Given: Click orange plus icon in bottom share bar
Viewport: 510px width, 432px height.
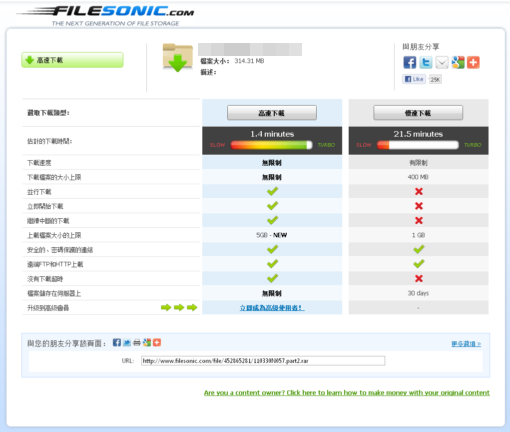Looking at the screenshot, I should point(157,342).
